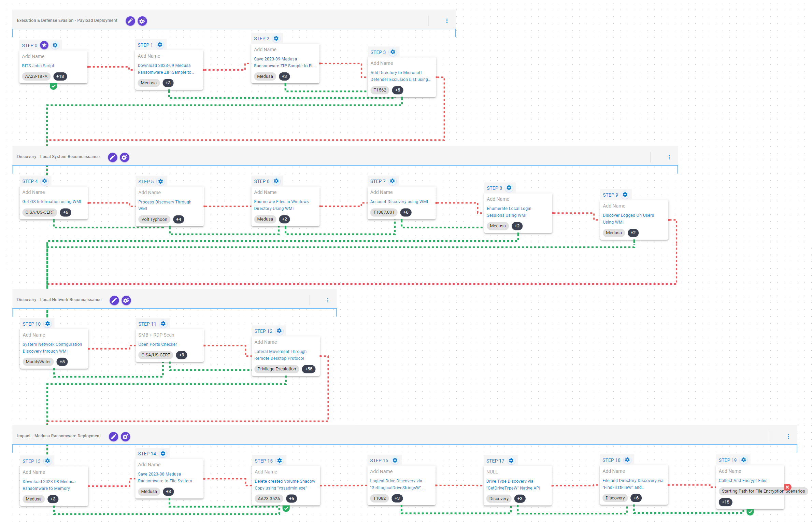This screenshot has height=524, width=812.
Task: Click the green checkmark under STEP 19 card
Action: (750, 512)
